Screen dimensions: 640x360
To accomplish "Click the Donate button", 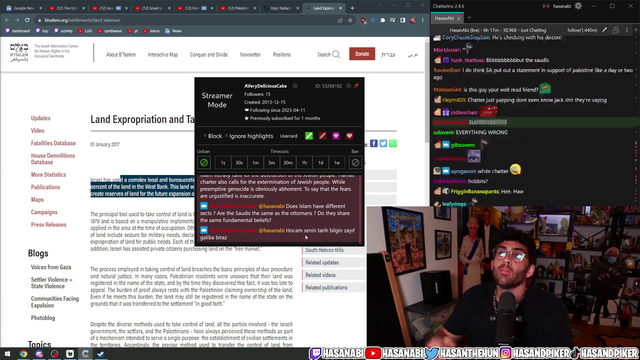I will 362,54.
